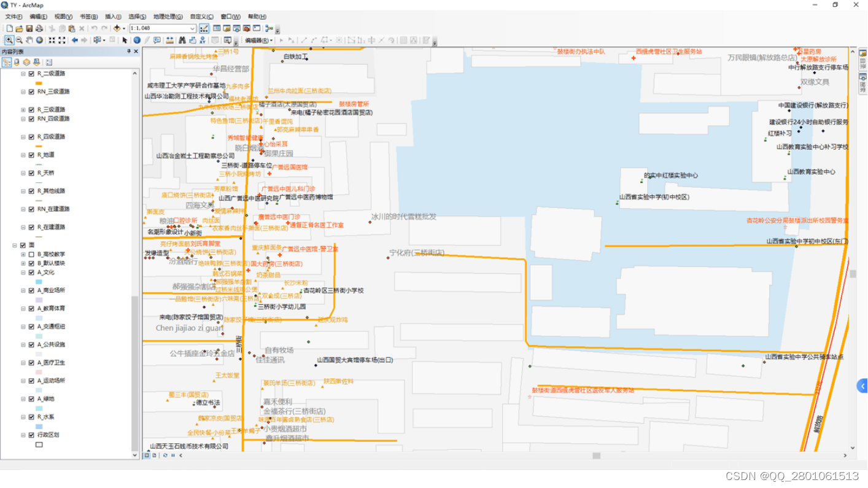Viewport: 868px width, 488px height.
Task: Open the 帮助 menu
Action: (257, 17)
